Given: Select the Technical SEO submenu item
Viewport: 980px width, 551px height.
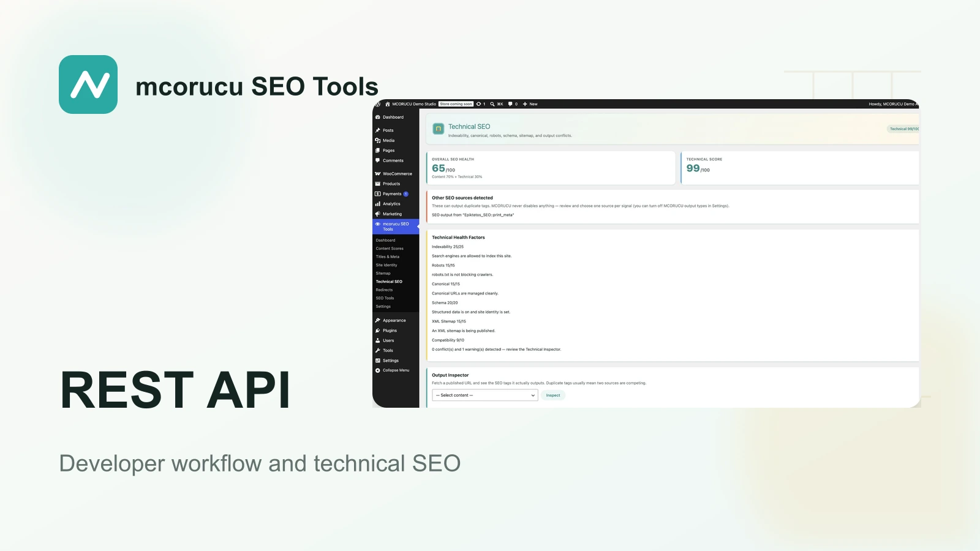Looking at the screenshot, I should point(389,282).
